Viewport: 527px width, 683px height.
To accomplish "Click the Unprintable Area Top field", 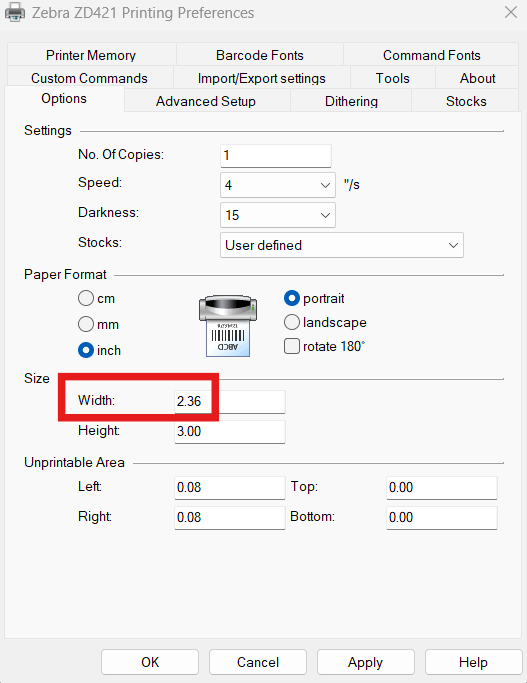I will click(442, 487).
